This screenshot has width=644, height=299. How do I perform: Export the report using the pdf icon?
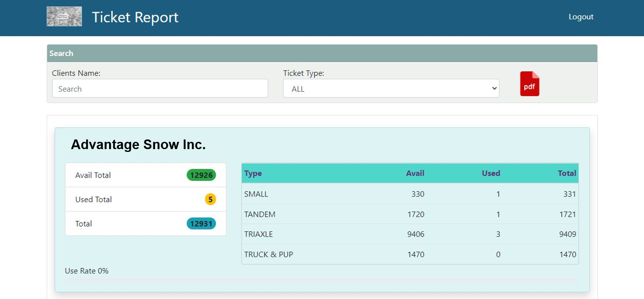pyautogui.click(x=529, y=84)
